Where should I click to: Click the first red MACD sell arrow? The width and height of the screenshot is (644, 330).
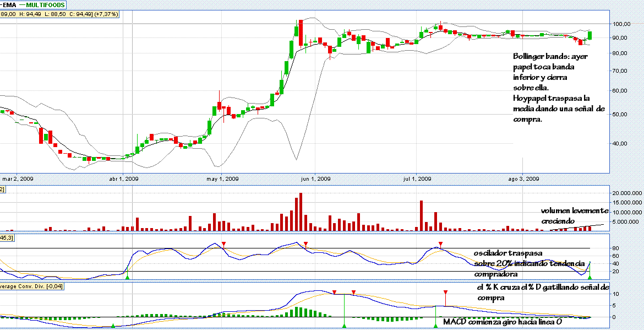pyautogui.click(x=334, y=292)
